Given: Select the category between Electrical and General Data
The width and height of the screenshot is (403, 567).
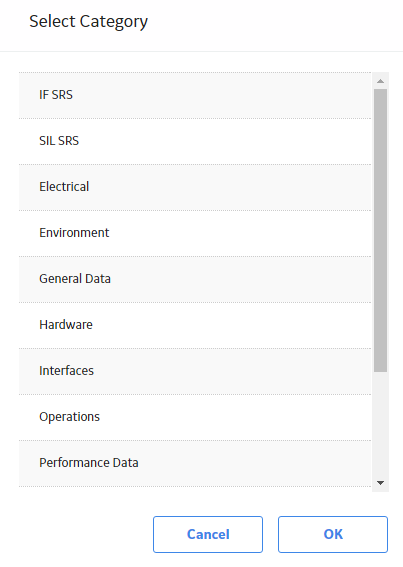Looking at the screenshot, I should (195, 233).
